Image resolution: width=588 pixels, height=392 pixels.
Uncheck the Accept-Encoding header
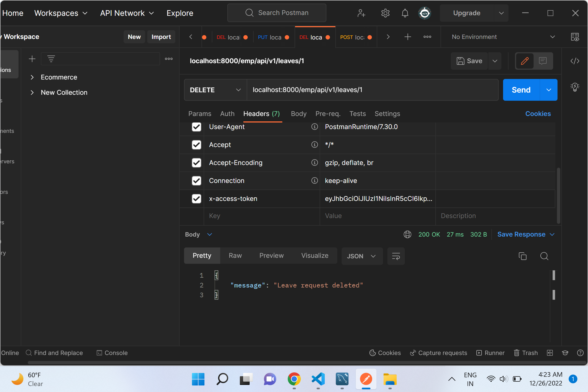pos(196,163)
